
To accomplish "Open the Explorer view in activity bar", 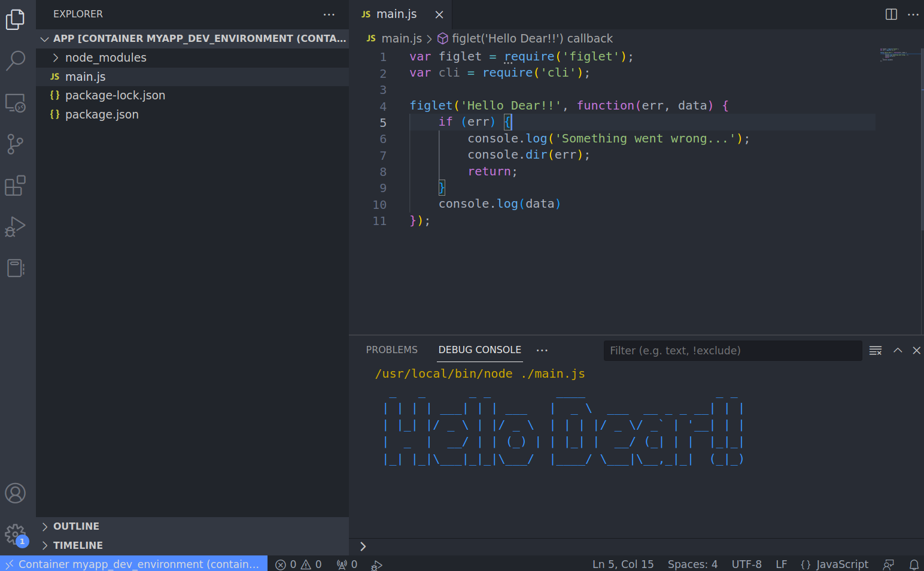I will pos(15,19).
